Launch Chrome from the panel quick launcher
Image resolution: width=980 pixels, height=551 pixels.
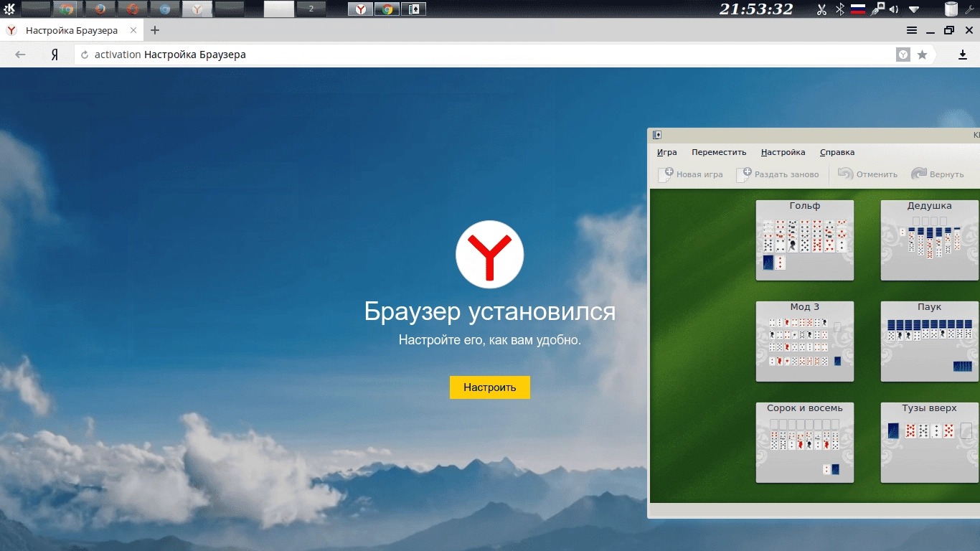tap(67, 9)
